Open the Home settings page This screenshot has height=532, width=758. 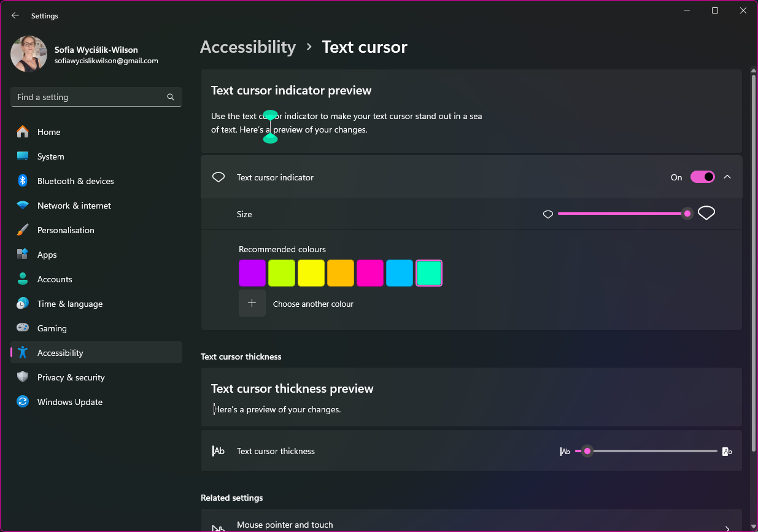point(96,132)
